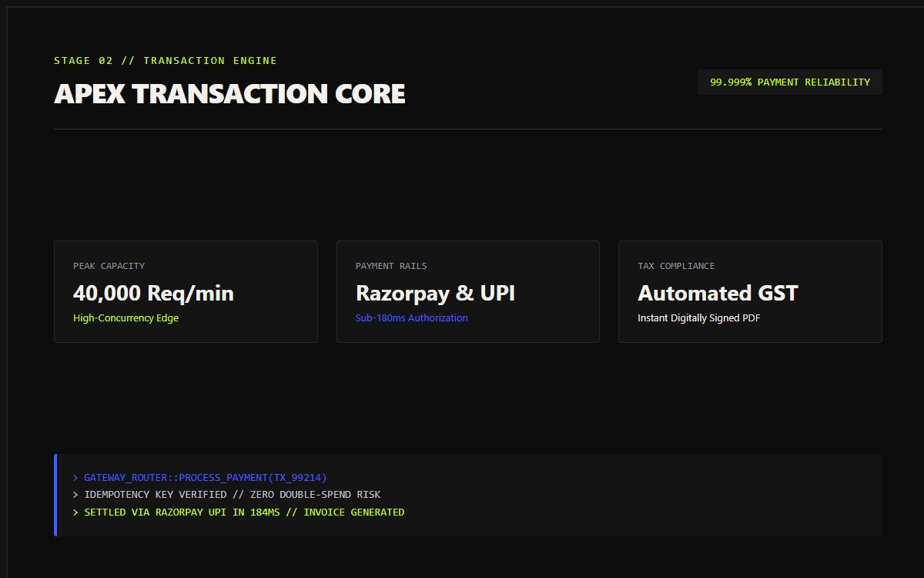The width and height of the screenshot is (924, 578).
Task: Select the 'IDEMPOTENCY KEY VERIFIED' log line
Action: pyautogui.click(x=226, y=495)
